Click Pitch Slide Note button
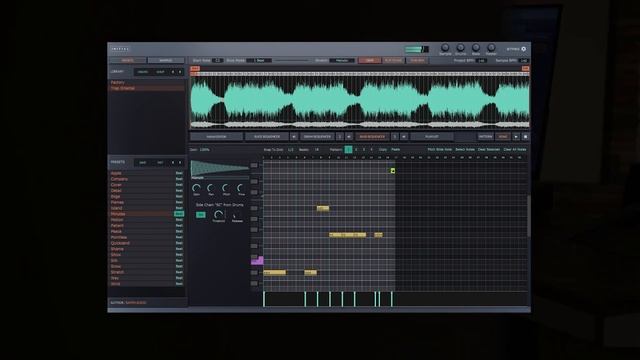This screenshot has height=360, width=640. click(440, 150)
